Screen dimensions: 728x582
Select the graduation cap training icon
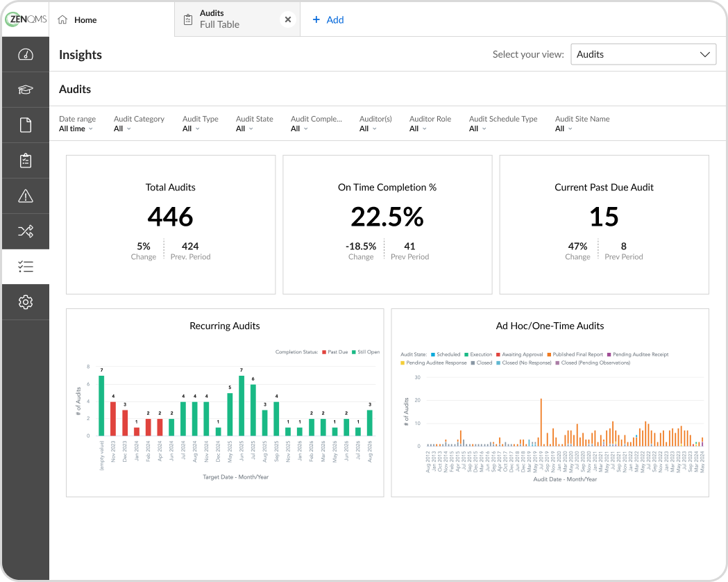pos(25,89)
